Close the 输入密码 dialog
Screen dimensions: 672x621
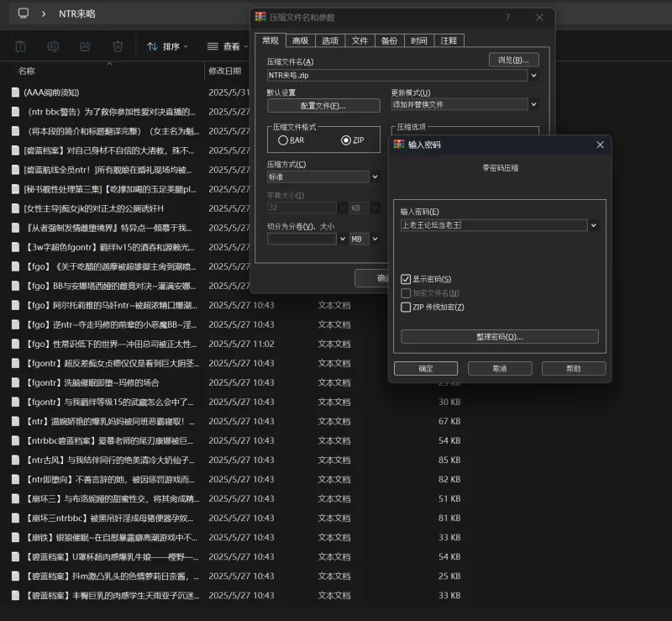pyautogui.click(x=600, y=145)
